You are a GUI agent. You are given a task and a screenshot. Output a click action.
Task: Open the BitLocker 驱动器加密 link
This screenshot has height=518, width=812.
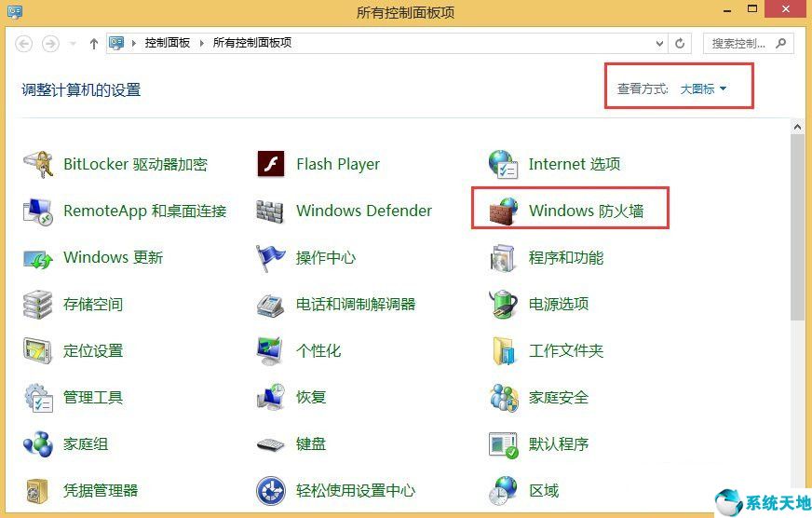135,164
